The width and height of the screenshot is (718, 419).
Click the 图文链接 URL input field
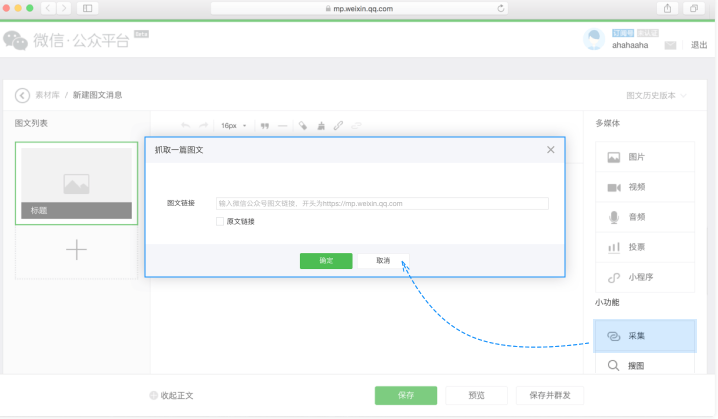tap(382, 203)
